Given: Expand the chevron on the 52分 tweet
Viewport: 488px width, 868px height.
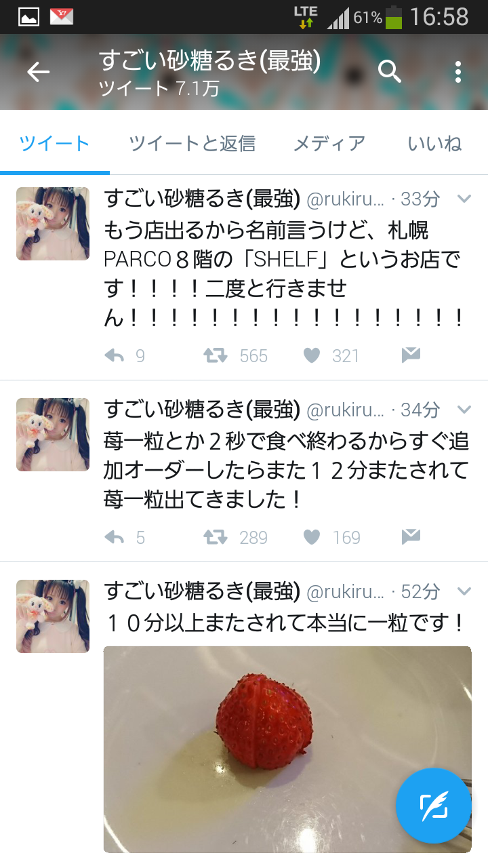Looking at the screenshot, I should pos(464,591).
